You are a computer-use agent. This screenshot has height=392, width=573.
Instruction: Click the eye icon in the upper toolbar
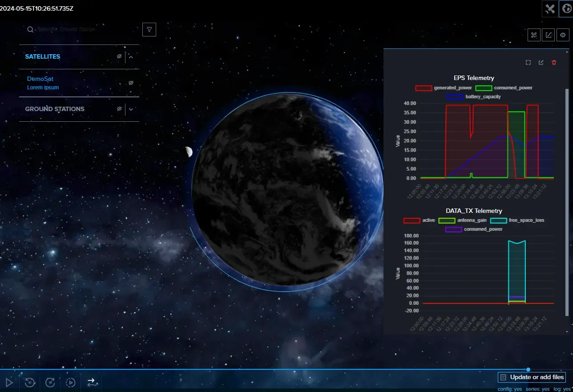[563, 35]
